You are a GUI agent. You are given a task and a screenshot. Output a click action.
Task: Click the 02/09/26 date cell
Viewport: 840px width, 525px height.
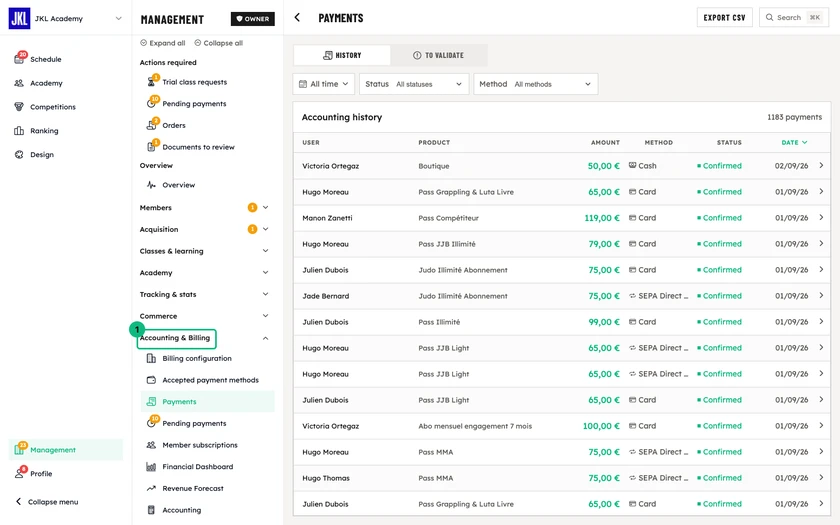(791, 166)
